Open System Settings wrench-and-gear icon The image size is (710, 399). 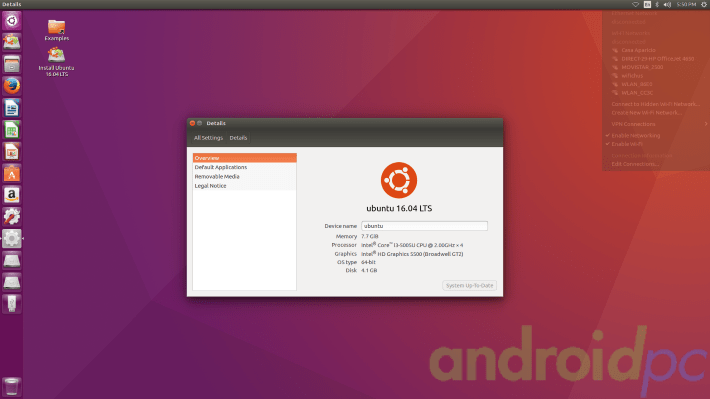(x=12, y=216)
